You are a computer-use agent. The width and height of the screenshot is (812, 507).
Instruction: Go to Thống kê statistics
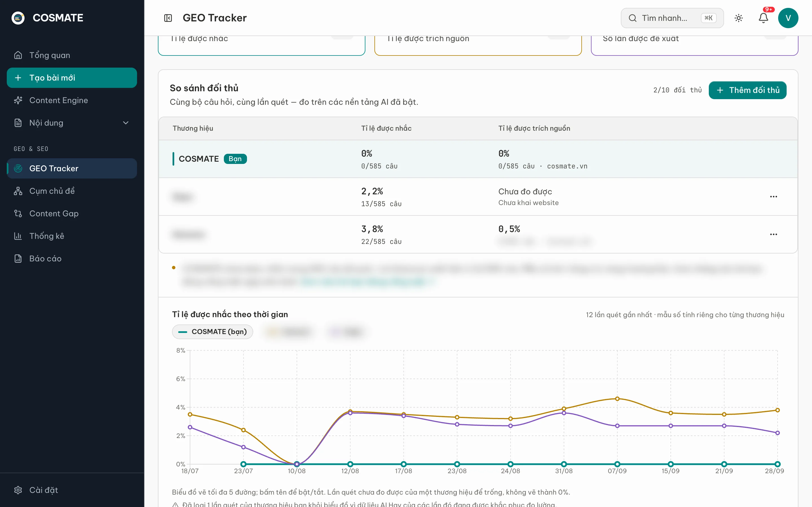[72, 236]
